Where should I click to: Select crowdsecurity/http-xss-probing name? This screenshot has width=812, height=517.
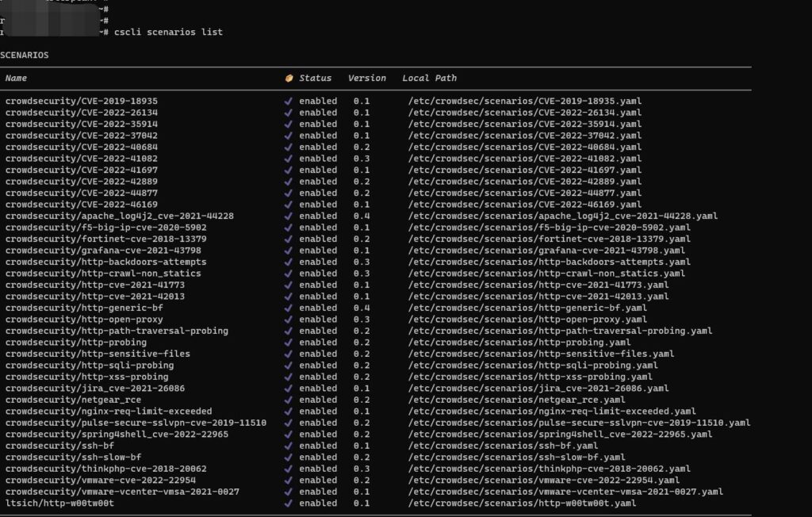coord(86,377)
